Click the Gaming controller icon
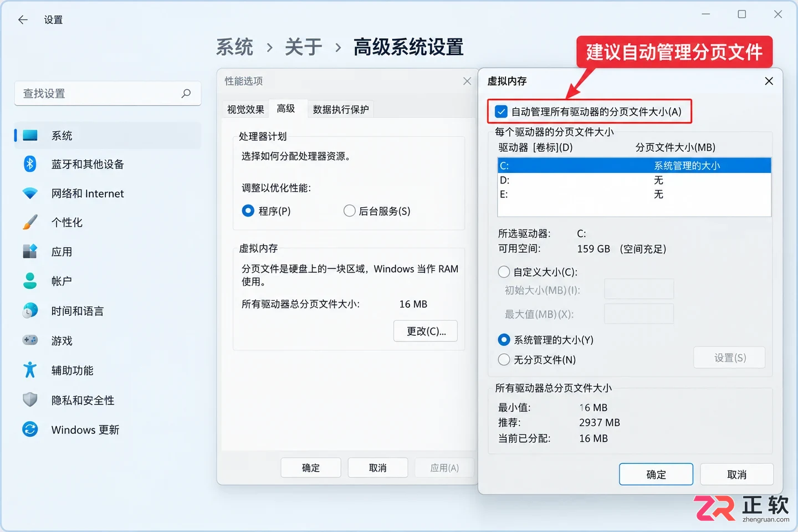798x532 pixels. pos(30,340)
